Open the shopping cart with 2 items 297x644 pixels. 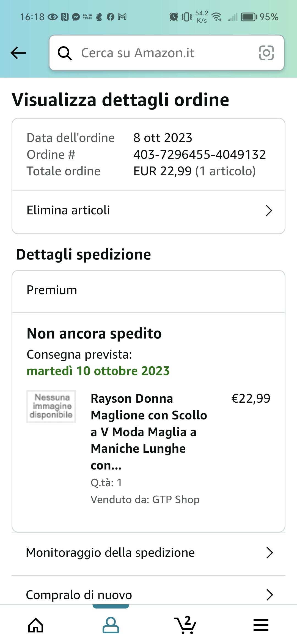coord(185,625)
